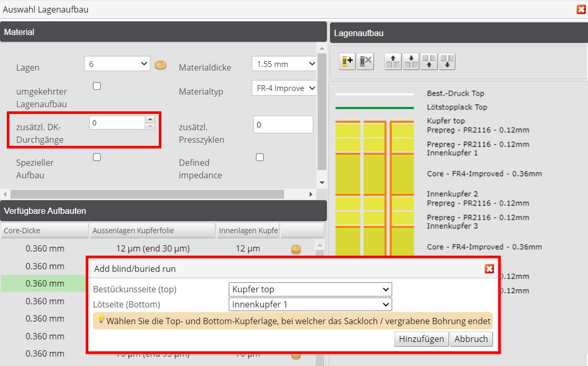Screen dimensions: 588x366
Task: Click the extend via upward icon
Action: tap(429, 61)
